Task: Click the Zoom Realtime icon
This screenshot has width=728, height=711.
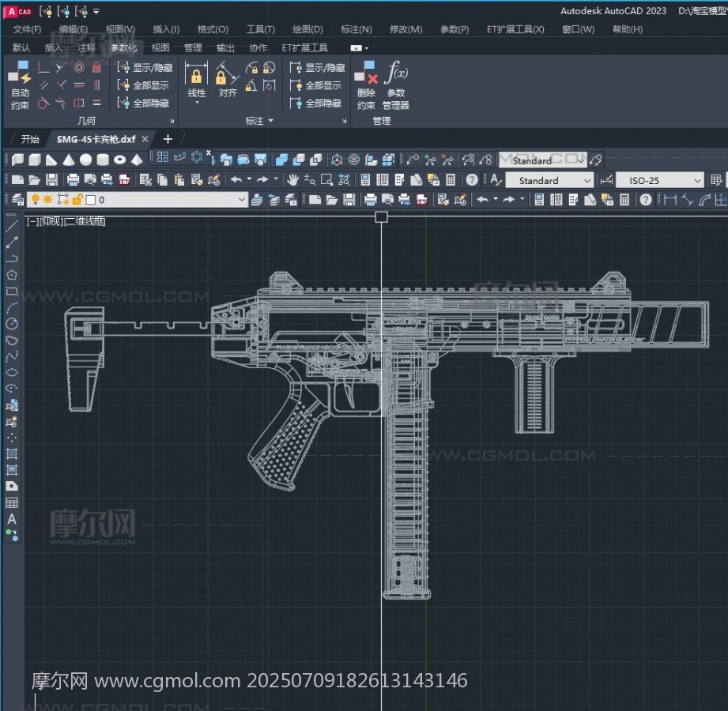Action: (x=309, y=180)
